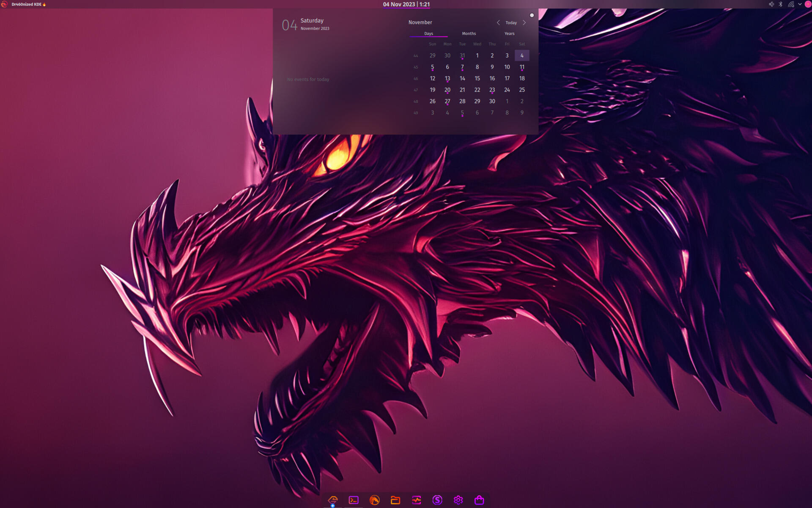The image size is (812, 508).
Task: Expand hidden system tray icons
Action: [800, 4]
